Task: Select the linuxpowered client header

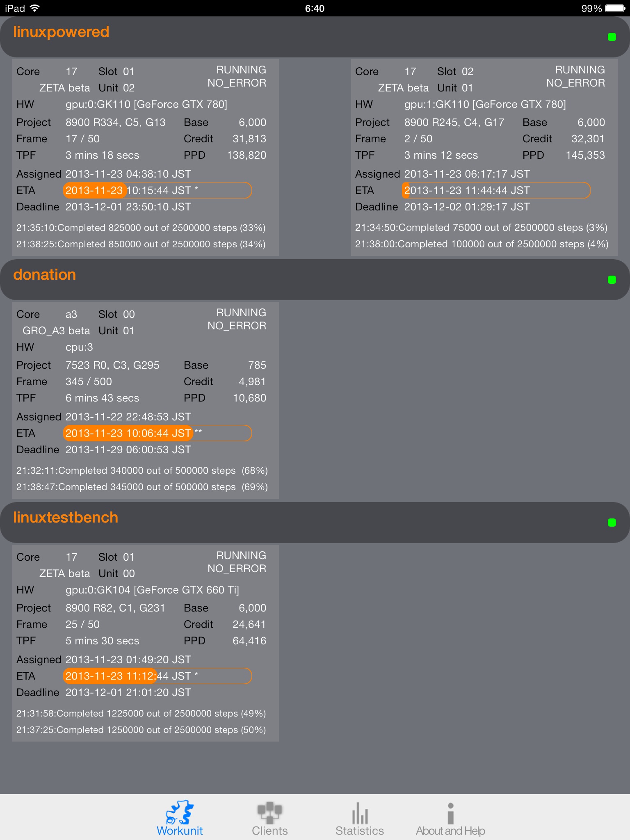Action: 315,37
